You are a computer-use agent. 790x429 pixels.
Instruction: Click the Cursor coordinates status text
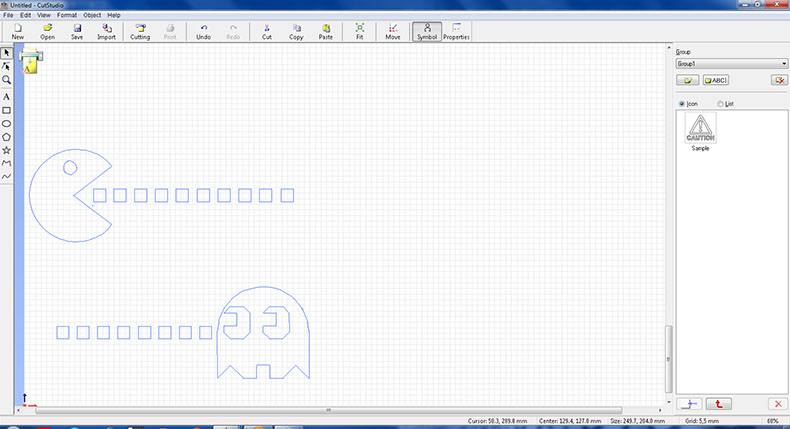pos(497,421)
